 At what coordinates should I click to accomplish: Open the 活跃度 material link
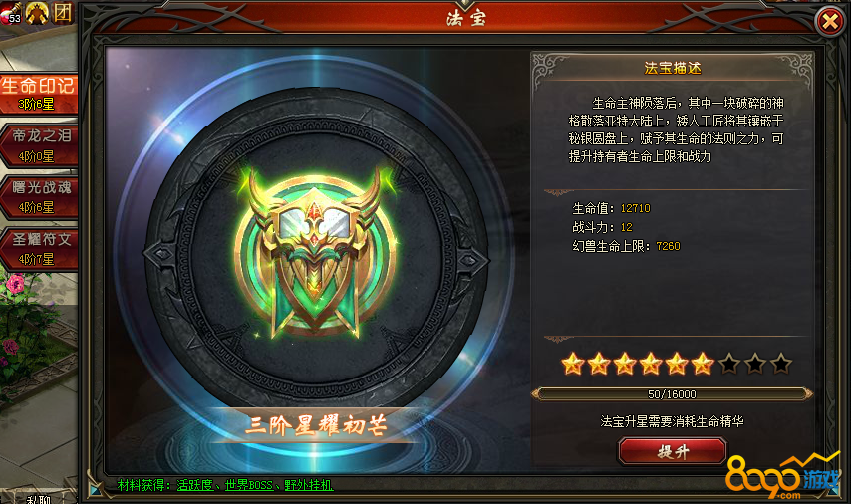click(x=195, y=485)
